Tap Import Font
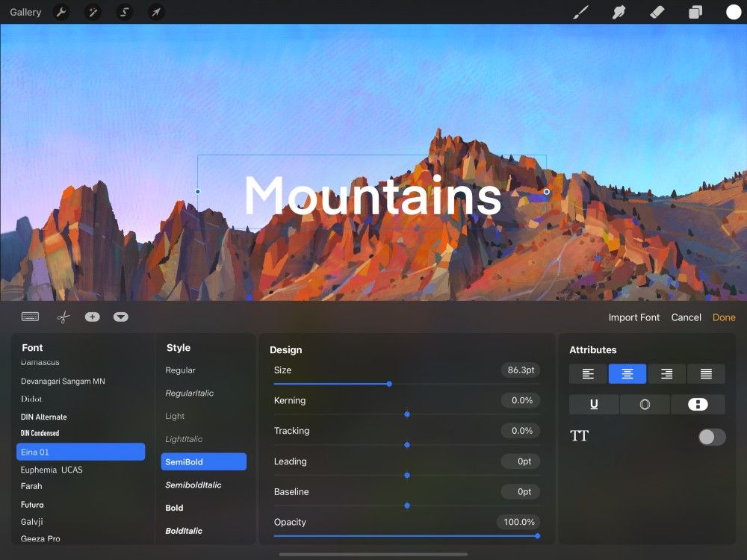 click(633, 317)
